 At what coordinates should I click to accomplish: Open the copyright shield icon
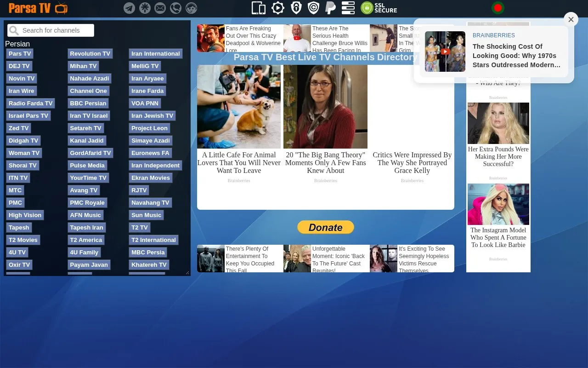[313, 8]
